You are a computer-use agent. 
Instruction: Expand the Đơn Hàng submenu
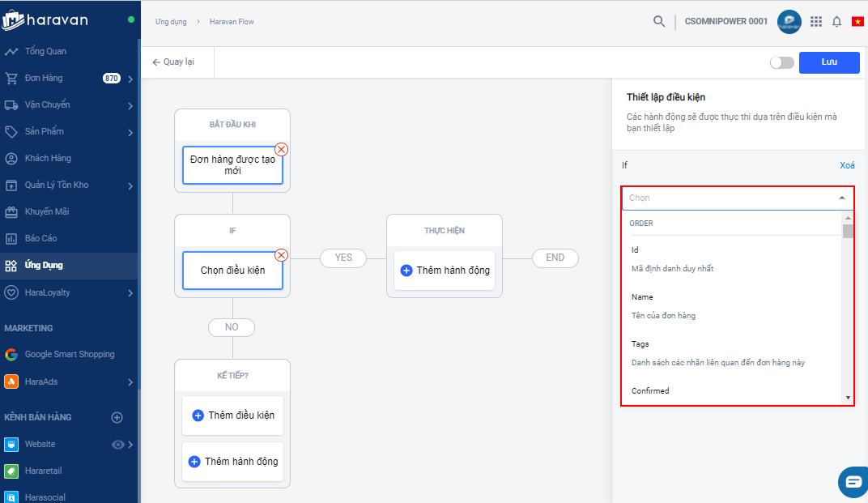point(130,79)
